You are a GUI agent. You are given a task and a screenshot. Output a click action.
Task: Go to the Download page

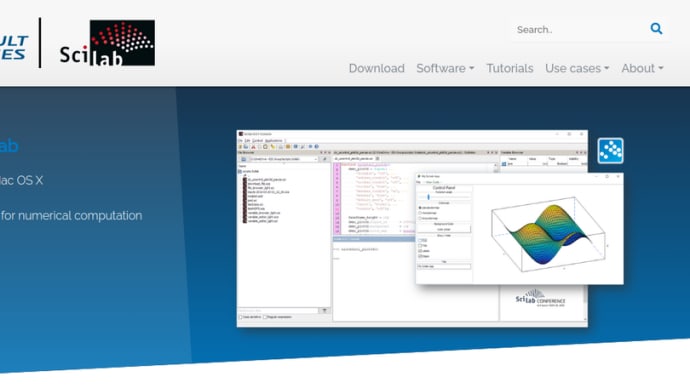point(377,69)
